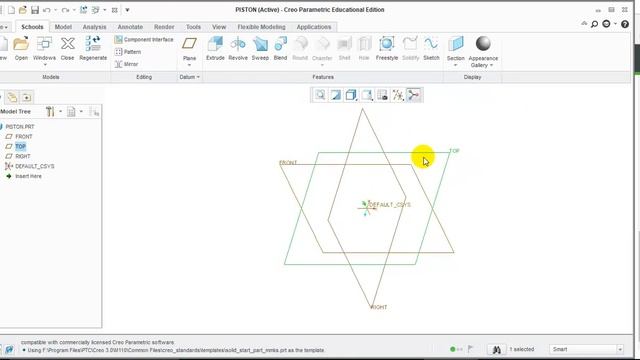The image size is (640, 360).
Task: Switch to the Analysis tab
Action: tap(94, 27)
